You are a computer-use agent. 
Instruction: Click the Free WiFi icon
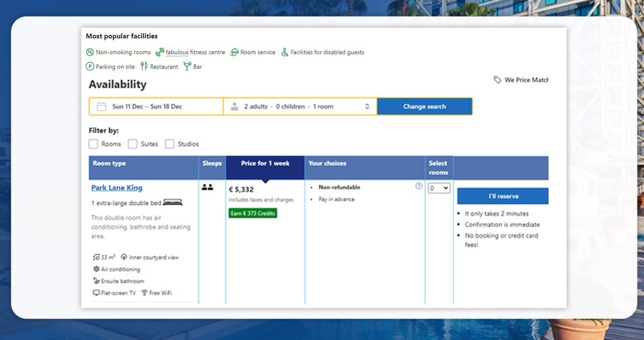coord(144,293)
